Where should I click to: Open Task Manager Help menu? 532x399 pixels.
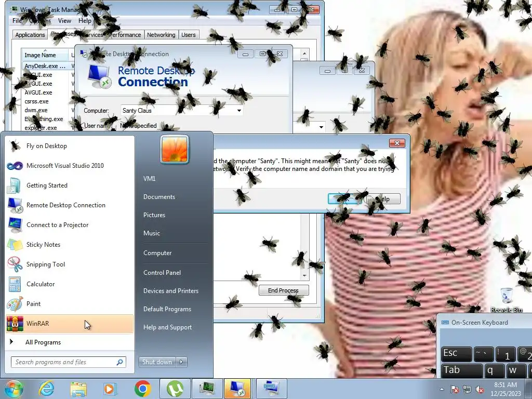point(85,21)
